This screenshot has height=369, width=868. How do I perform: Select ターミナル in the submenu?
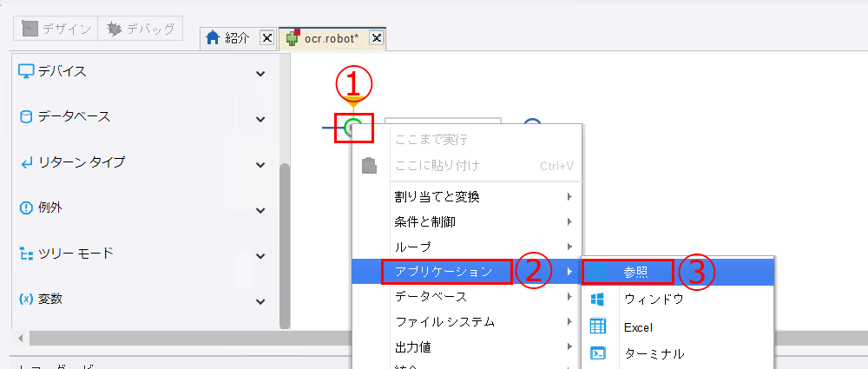(x=678, y=353)
